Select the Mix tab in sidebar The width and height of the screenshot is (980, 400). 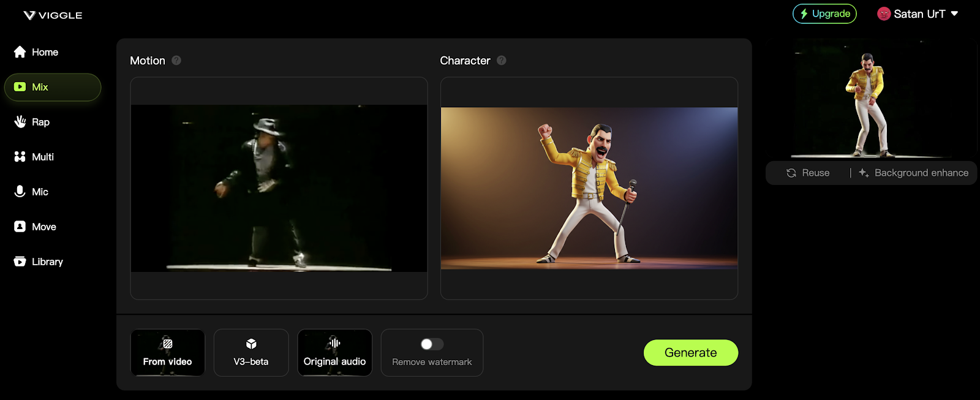pos(53,87)
